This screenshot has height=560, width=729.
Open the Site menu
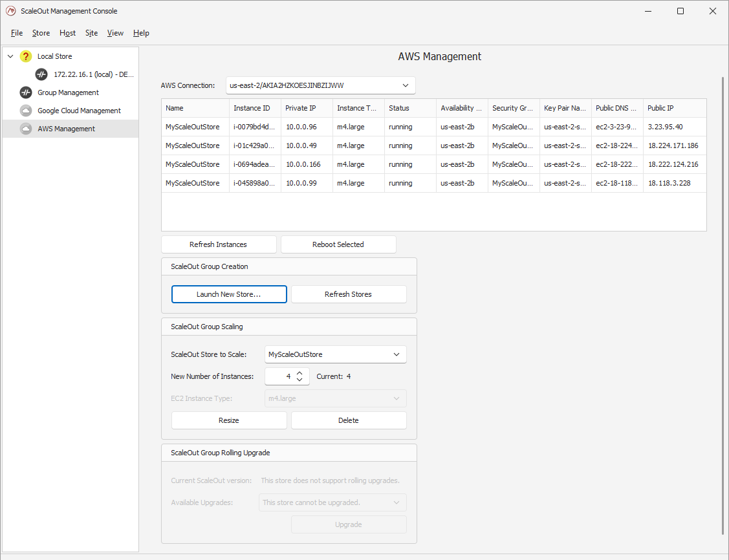(x=92, y=33)
